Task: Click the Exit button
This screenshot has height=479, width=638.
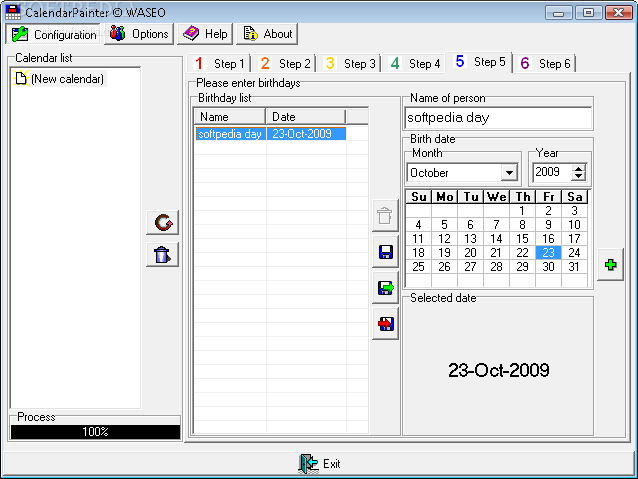Action: [319, 464]
